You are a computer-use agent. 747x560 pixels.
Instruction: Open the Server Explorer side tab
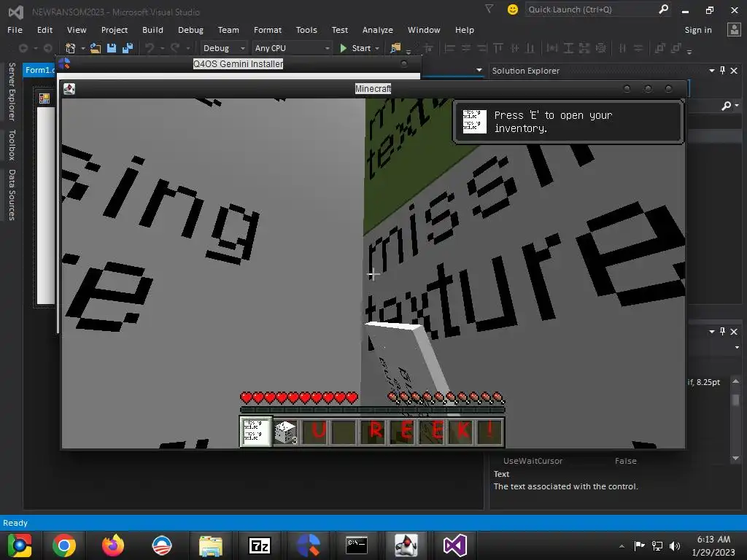coord(12,91)
